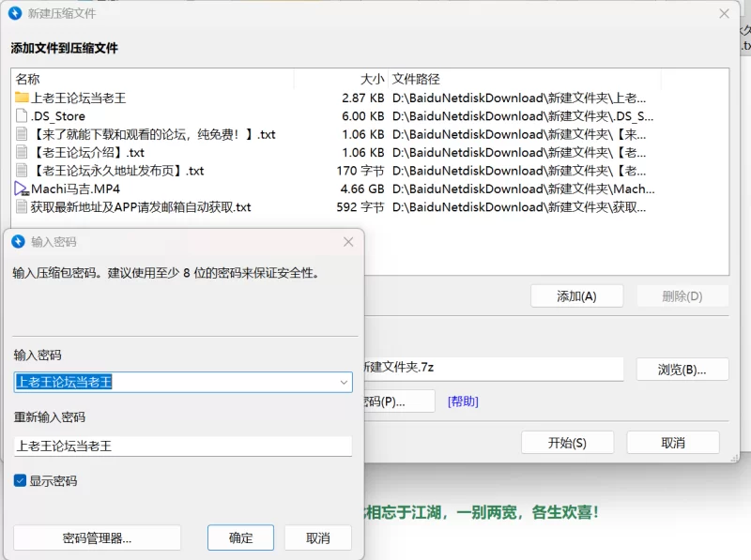
Task: Click the video icon of Machi马吉.MP4
Action: pyautogui.click(x=22, y=189)
